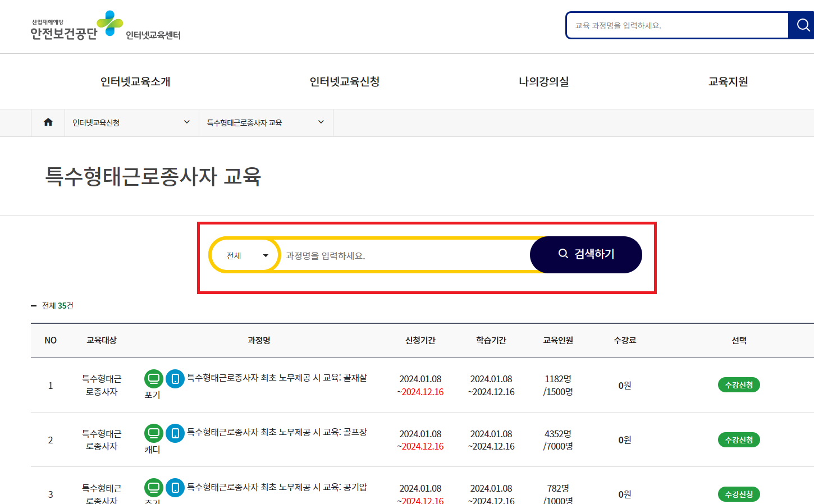The height and width of the screenshot is (504, 814).
Task: Click the green monitor icon for 공기압 course
Action: [153, 488]
